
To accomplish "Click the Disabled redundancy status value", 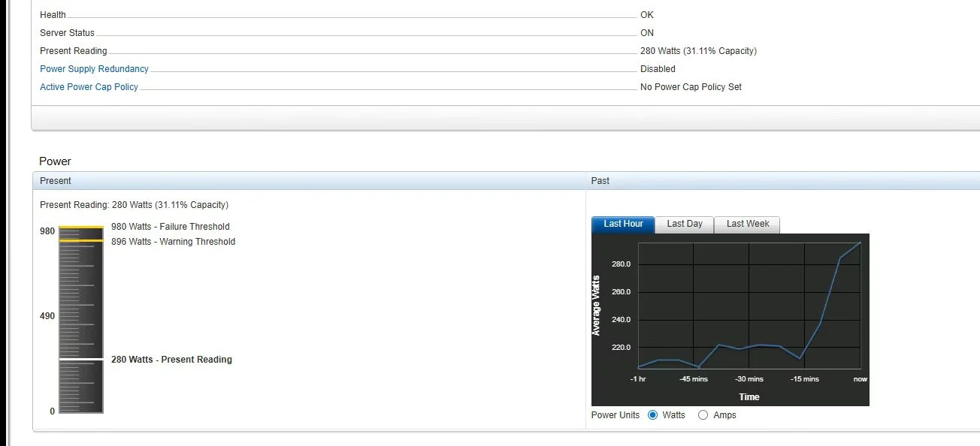I will [x=658, y=69].
